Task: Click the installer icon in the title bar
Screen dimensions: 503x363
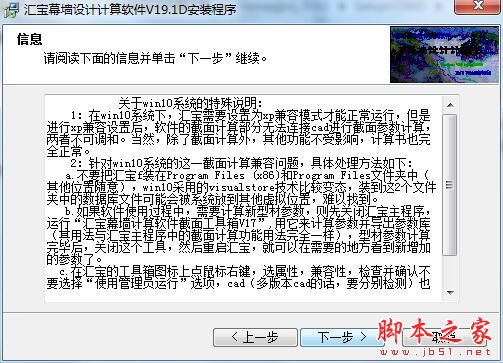Action: click(11, 9)
